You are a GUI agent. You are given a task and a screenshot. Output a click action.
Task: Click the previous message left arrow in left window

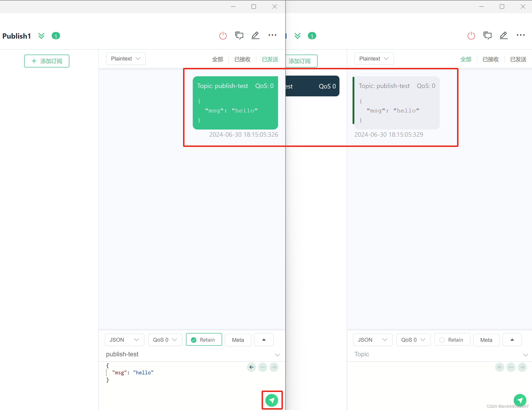(251, 367)
